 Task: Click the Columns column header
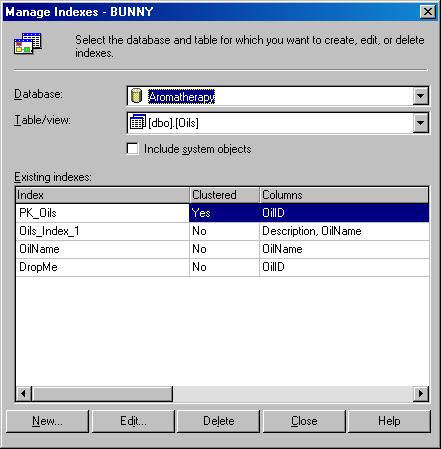(x=344, y=195)
